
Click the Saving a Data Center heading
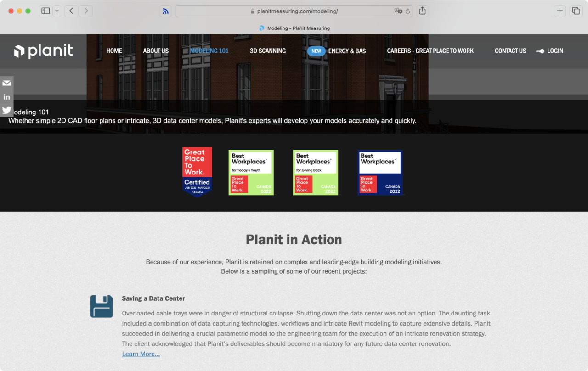coord(153,298)
